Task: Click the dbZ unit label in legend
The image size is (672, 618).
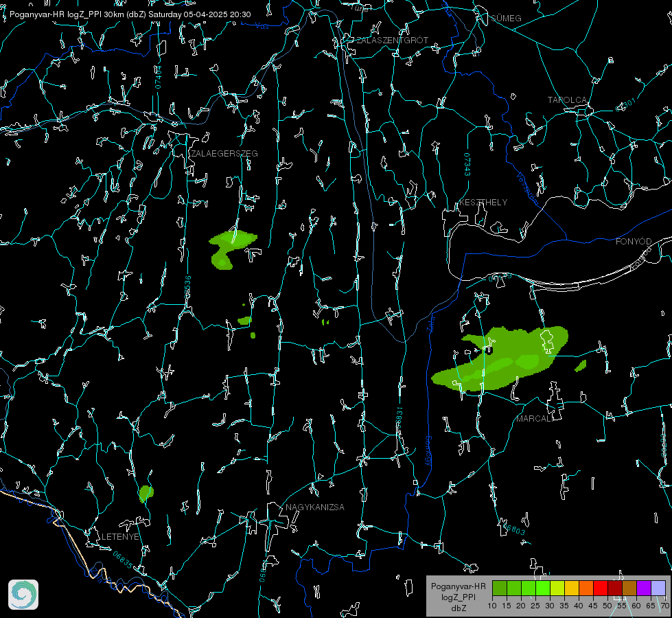Action: coord(458,608)
